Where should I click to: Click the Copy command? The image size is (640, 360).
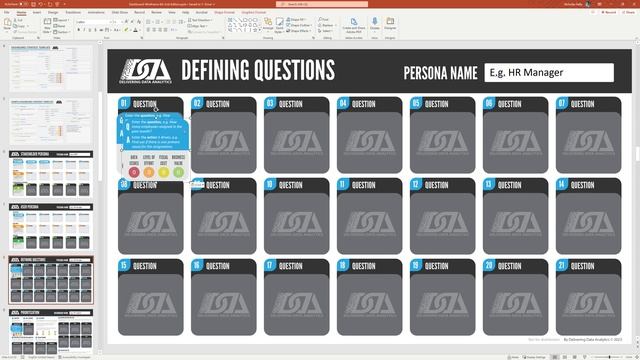20,26
